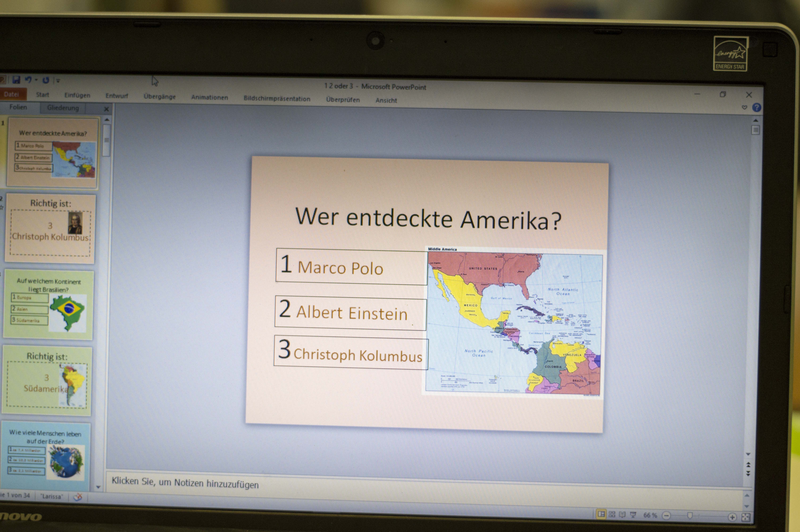This screenshot has height=532, width=800.
Task: Click the thumbnail pane scrollbar handle
Action: click(107, 140)
